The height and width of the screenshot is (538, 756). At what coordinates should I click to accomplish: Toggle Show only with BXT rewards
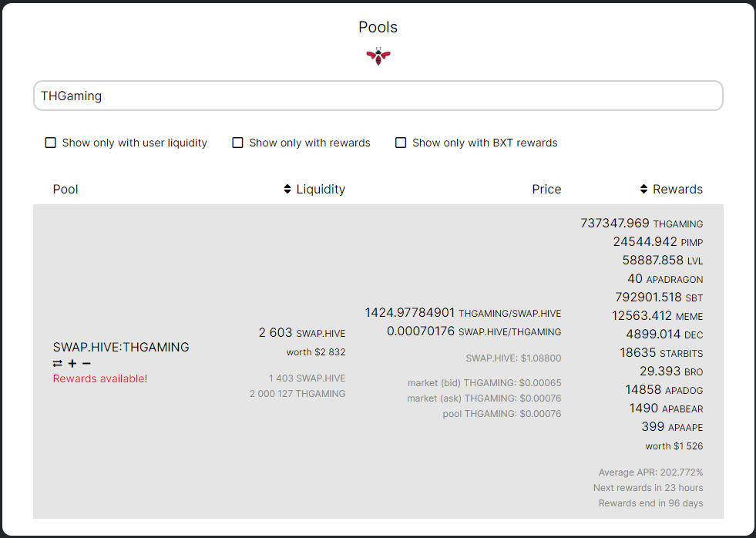401,143
